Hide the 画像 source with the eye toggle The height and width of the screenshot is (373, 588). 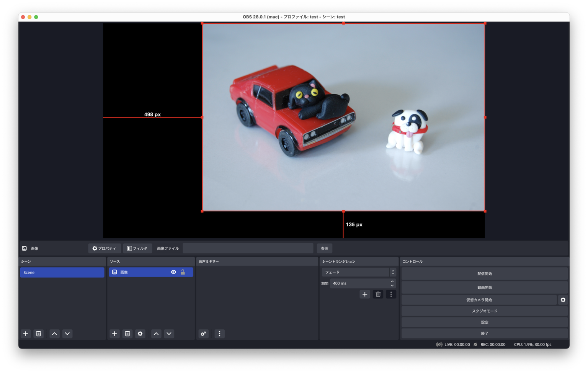pyautogui.click(x=174, y=272)
